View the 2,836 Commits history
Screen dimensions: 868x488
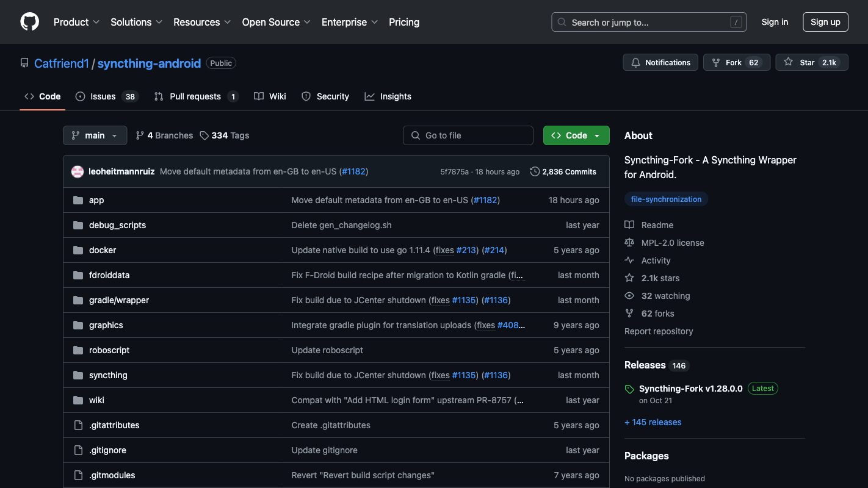point(563,171)
